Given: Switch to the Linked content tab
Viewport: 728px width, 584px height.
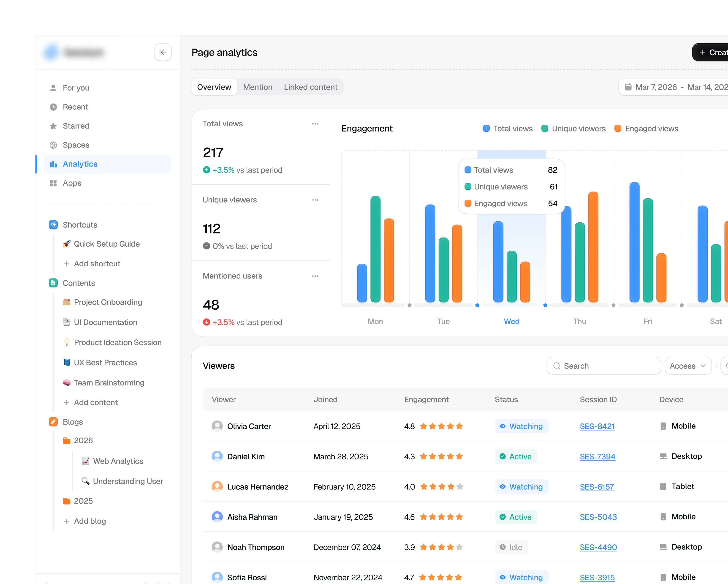Looking at the screenshot, I should (x=310, y=87).
